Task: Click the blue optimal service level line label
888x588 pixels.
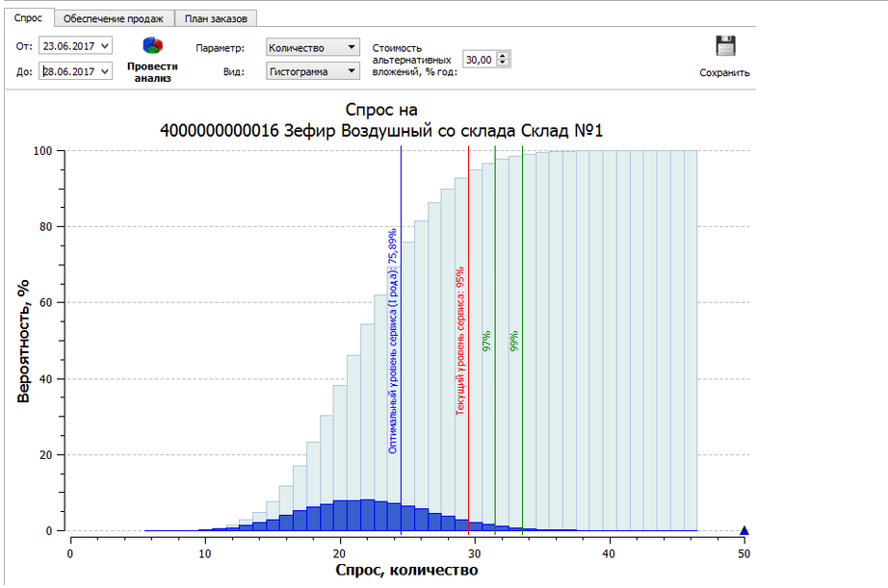Action: (x=392, y=342)
